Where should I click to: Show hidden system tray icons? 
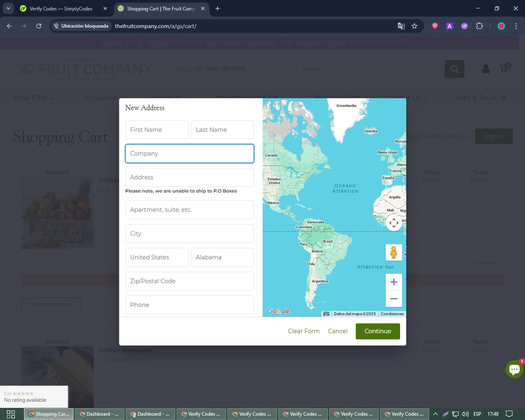(435, 414)
